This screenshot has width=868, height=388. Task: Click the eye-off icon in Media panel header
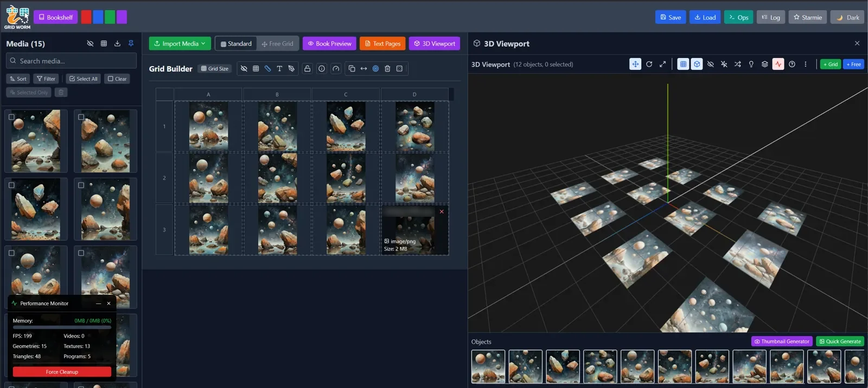tap(90, 43)
